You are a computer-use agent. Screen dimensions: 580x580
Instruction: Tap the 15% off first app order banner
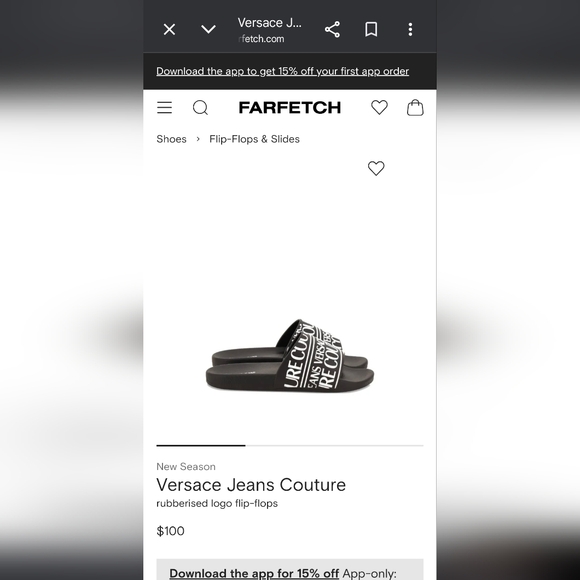coord(282,71)
